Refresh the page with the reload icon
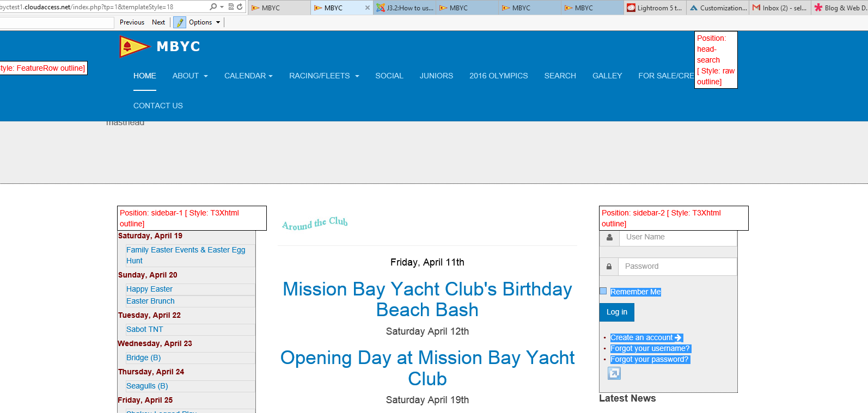The image size is (868, 413). 240,7
